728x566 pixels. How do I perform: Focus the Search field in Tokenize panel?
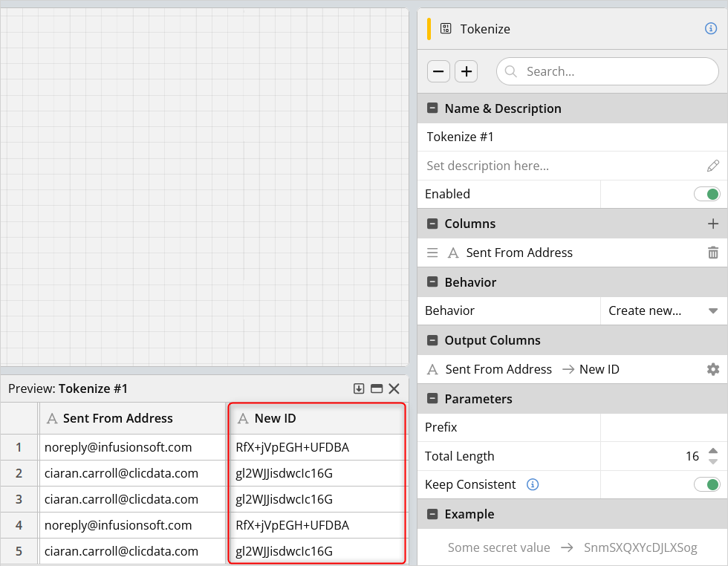(608, 71)
